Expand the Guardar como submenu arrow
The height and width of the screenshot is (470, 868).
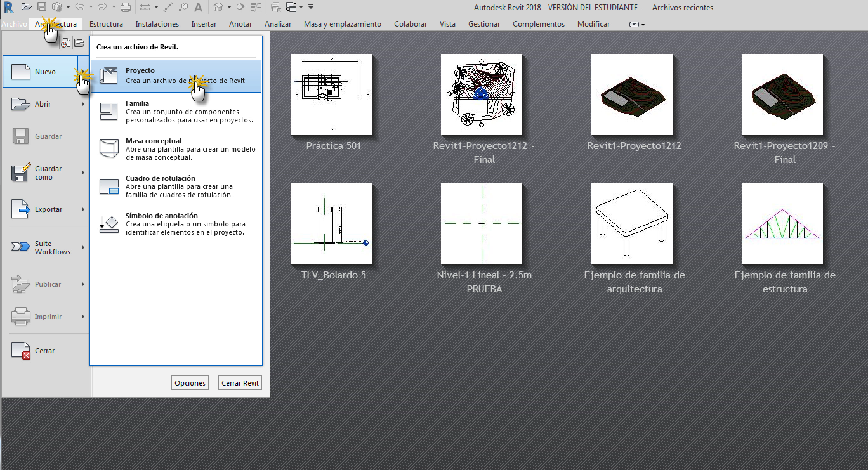[x=83, y=173]
